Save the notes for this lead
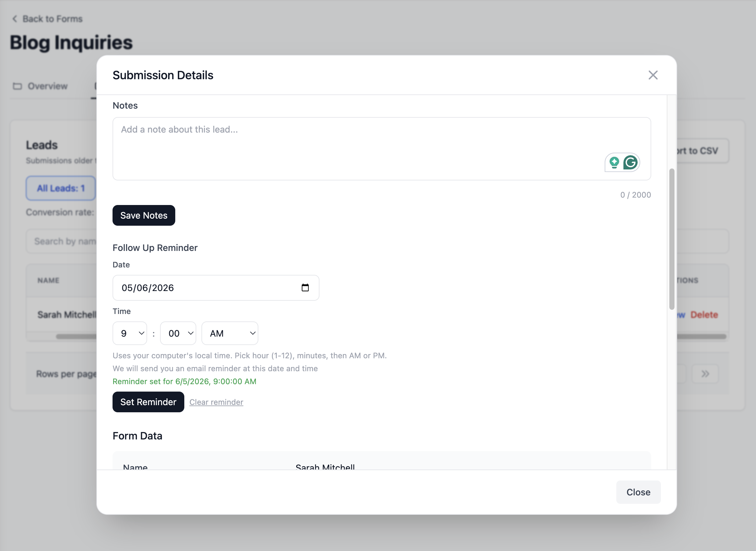Viewport: 756px width, 551px height. click(144, 215)
